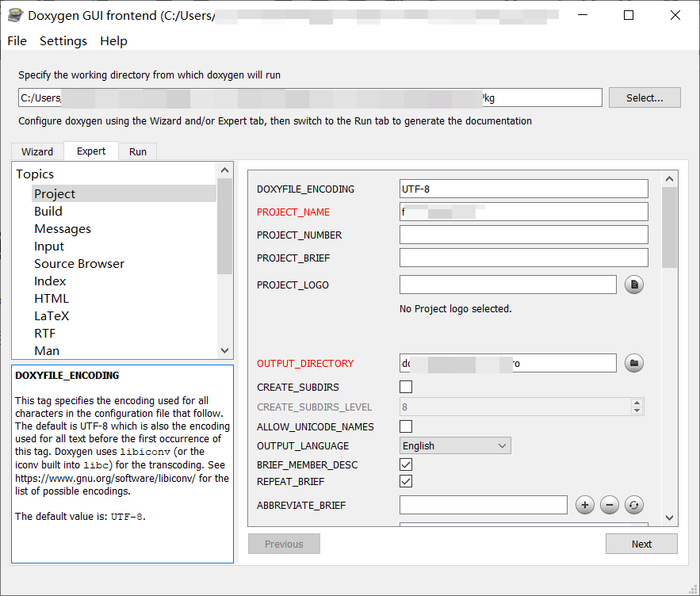Browse for a project logo file
Screen dimensions: 700x596
click(x=634, y=285)
